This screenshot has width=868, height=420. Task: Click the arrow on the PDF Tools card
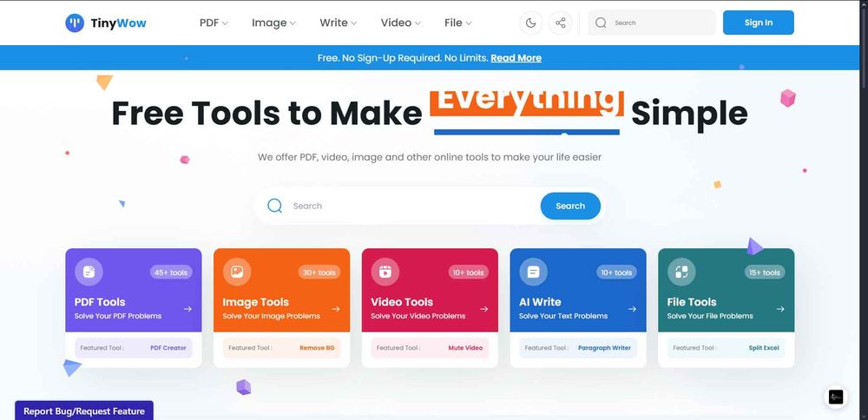(x=187, y=309)
